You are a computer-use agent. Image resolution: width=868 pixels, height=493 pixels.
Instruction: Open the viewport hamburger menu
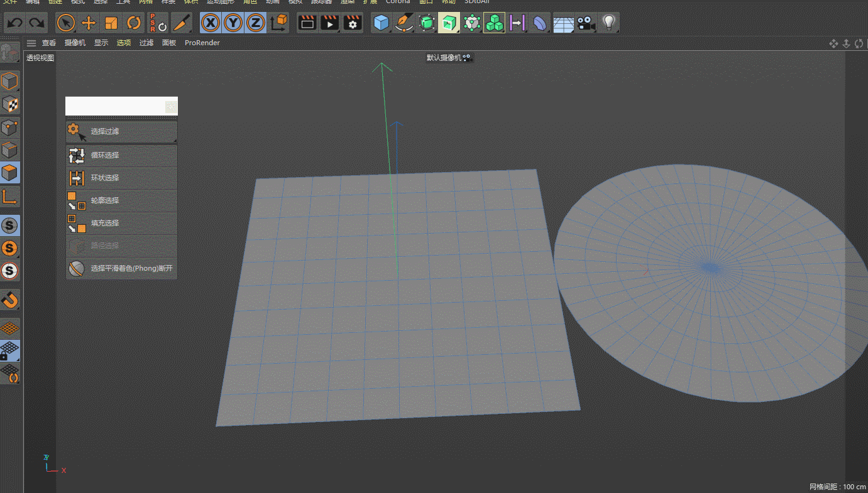tap(31, 43)
